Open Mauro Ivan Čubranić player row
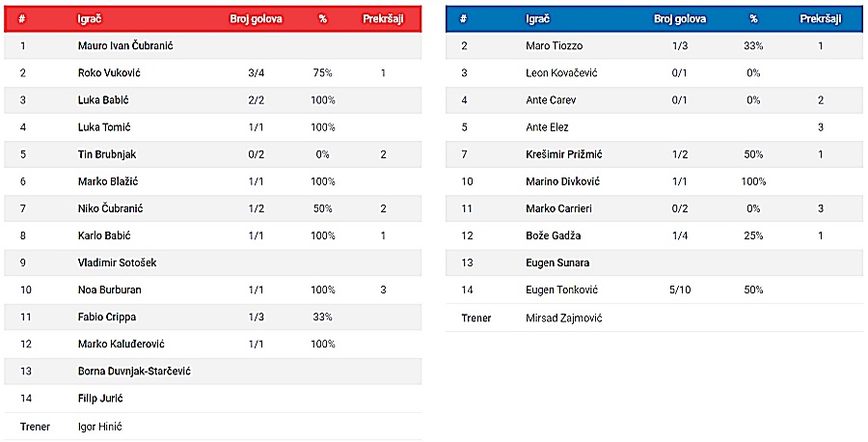 [212, 45]
